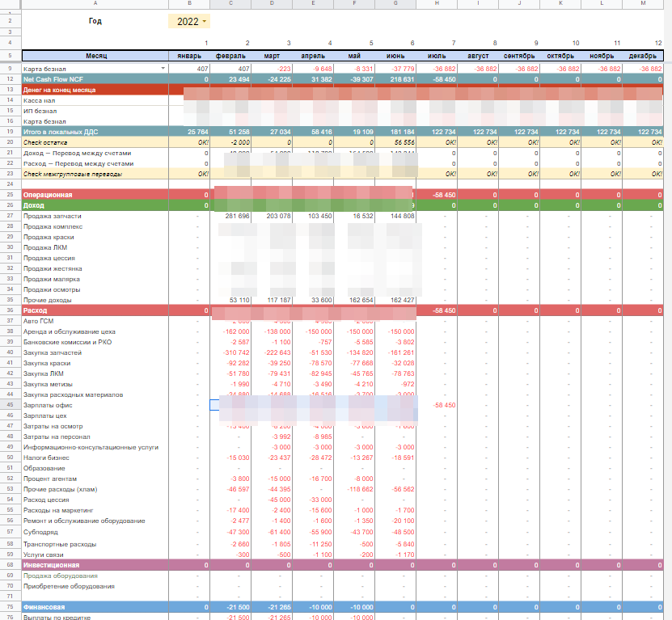This screenshot has height=620, width=672.
Task: Click the Net Cash Flow NCF row label
Action: tap(53, 79)
